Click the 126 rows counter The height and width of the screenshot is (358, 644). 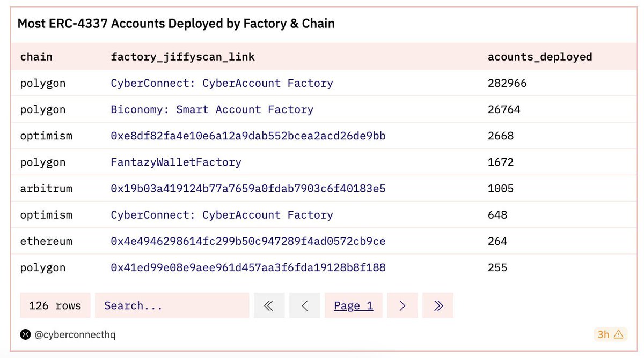click(x=55, y=305)
